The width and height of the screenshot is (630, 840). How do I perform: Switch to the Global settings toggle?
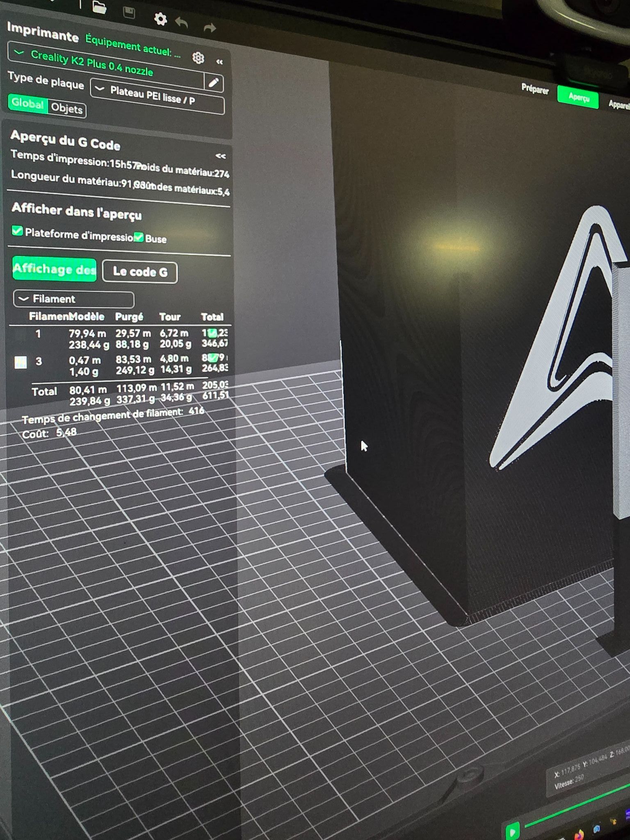(27, 103)
